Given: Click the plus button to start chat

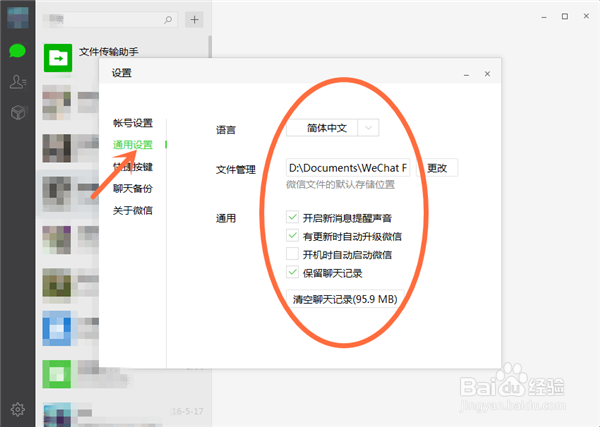Looking at the screenshot, I should click(x=194, y=20).
